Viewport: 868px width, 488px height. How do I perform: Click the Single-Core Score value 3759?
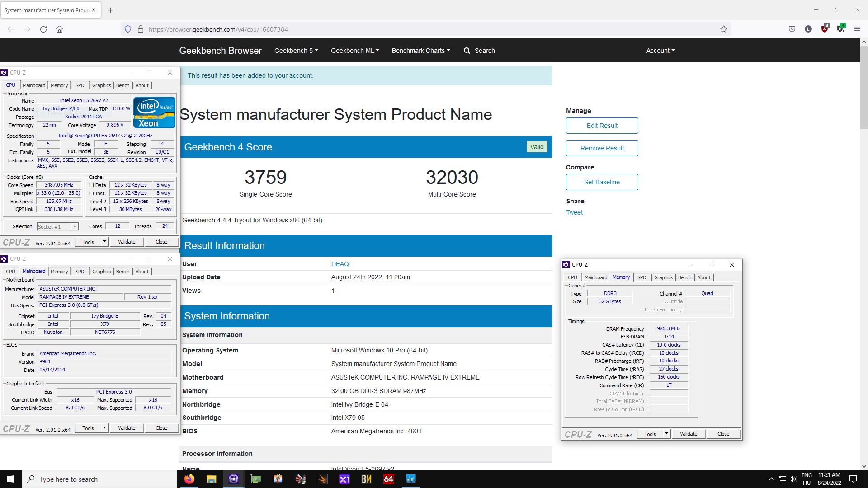(265, 177)
